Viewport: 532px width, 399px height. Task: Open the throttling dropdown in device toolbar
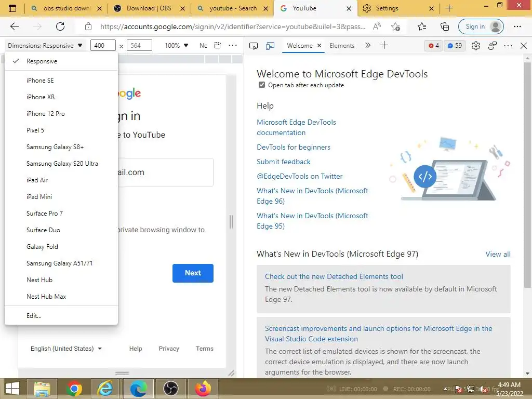tap(203, 46)
